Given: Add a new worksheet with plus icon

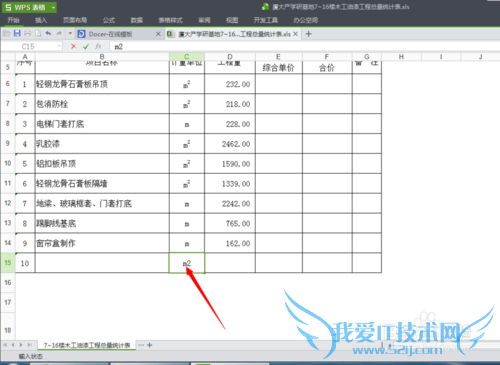Looking at the screenshot, I should click(x=150, y=345).
